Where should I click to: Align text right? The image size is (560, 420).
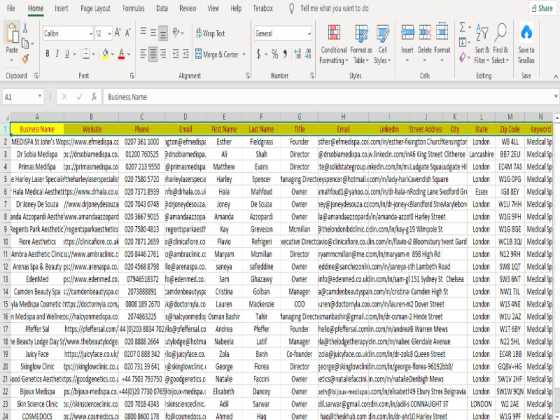point(163,54)
